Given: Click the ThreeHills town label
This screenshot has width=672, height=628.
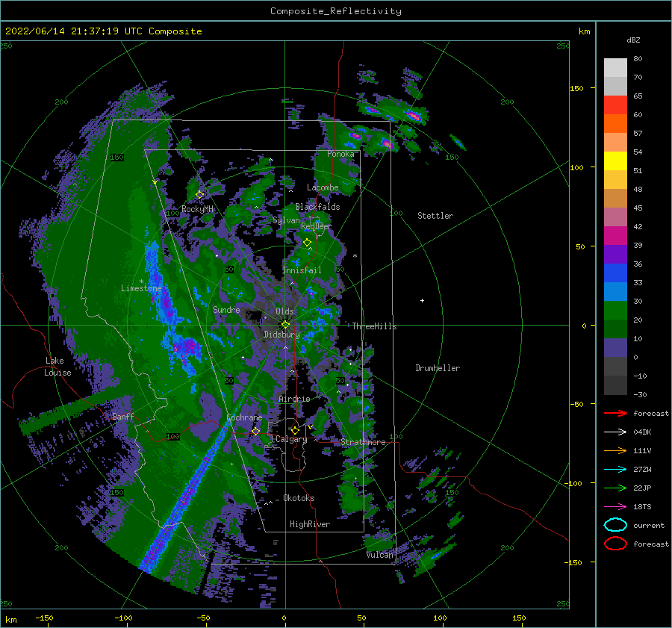Looking at the screenshot, I should point(374,326).
